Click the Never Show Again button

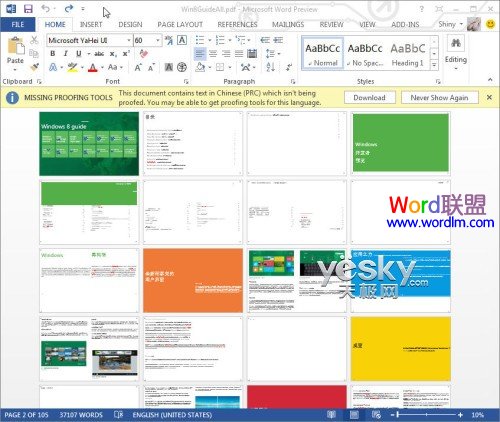[x=439, y=97]
